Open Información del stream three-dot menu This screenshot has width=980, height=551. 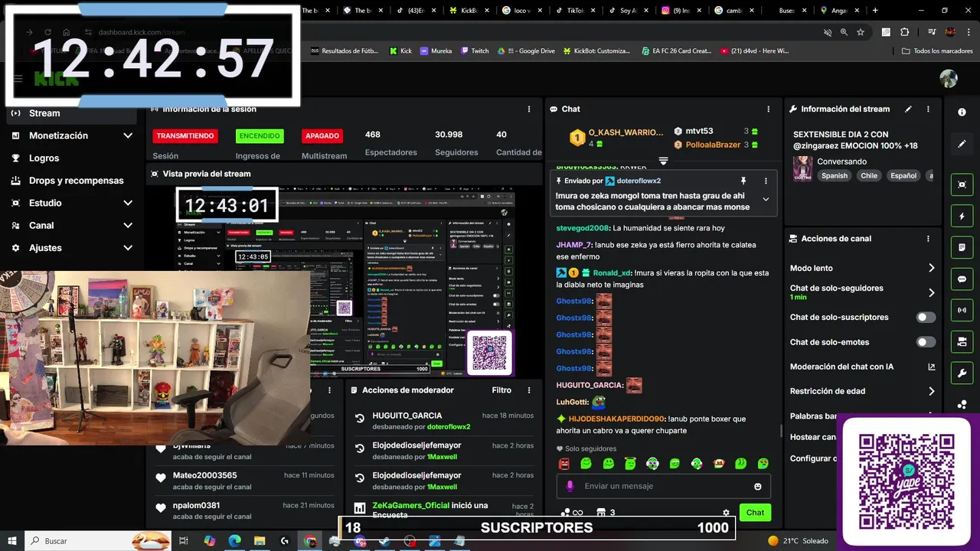[928, 109]
